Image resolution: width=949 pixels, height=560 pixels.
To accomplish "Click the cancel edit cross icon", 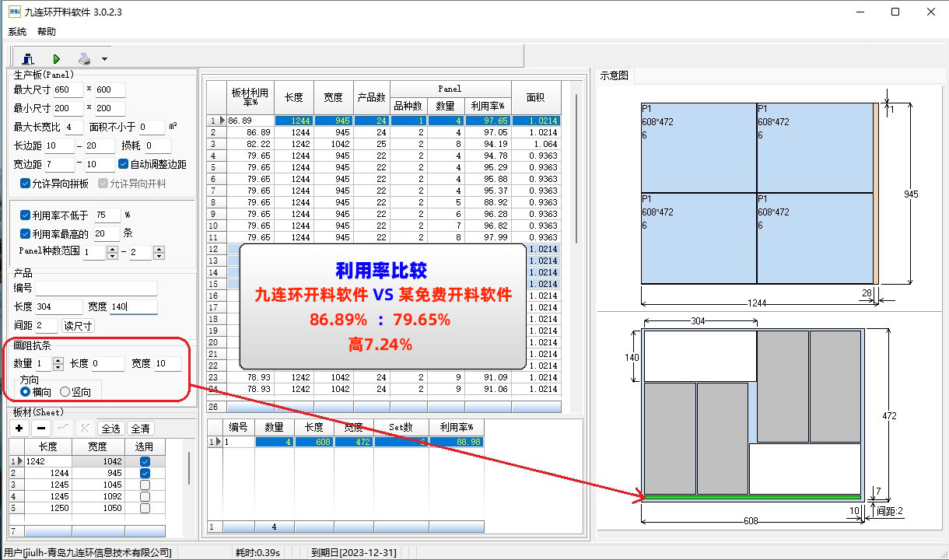I will [x=84, y=429].
